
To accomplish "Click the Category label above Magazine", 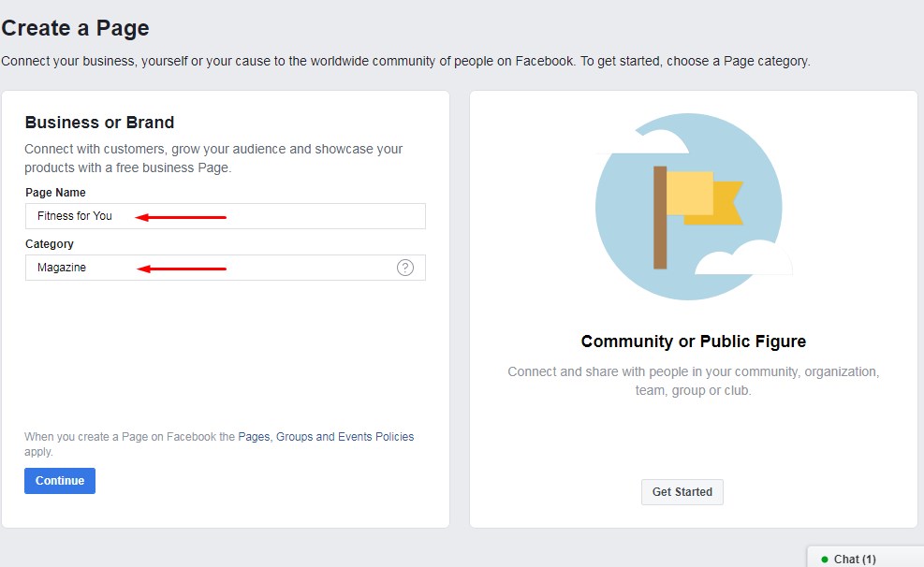I will (50, 244).
